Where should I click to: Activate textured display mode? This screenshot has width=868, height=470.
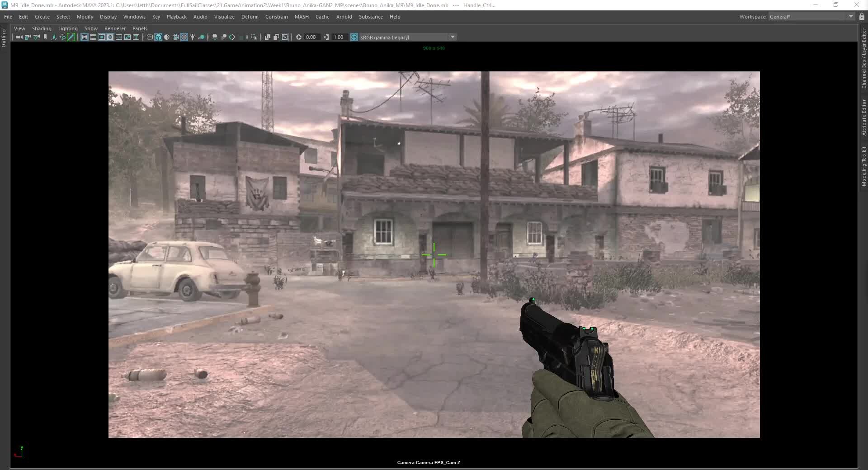click(175, 37)
